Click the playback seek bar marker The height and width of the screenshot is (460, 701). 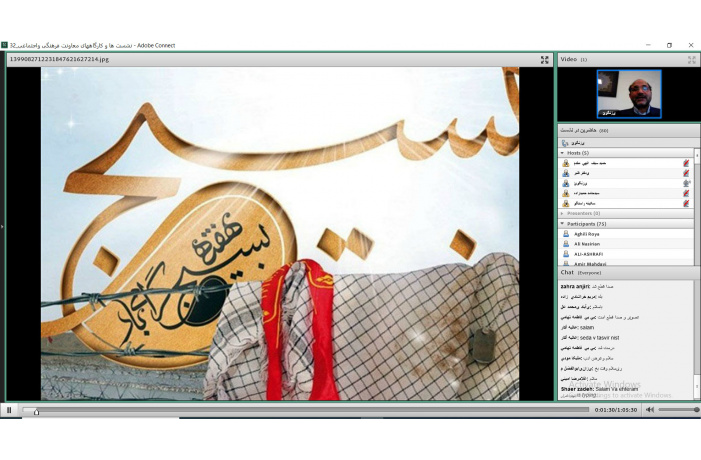click(x=36, y=412)
